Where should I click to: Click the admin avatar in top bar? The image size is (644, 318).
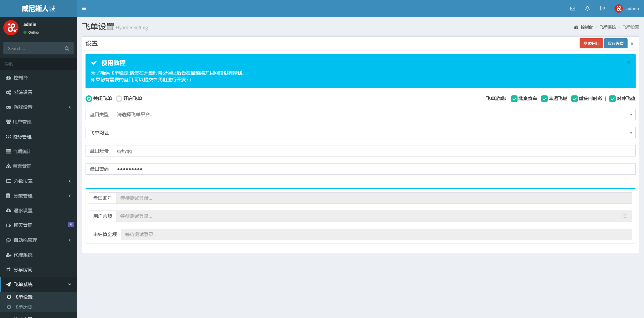click(x=619, y=8)
